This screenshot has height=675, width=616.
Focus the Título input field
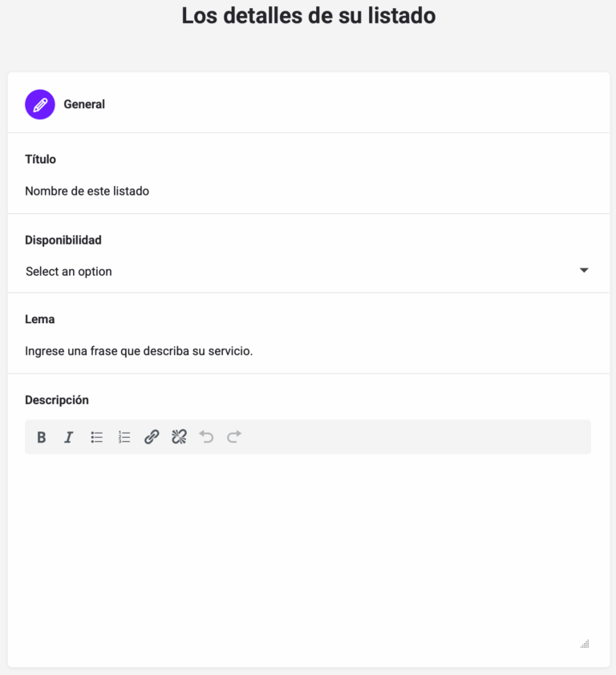(307, 191)
